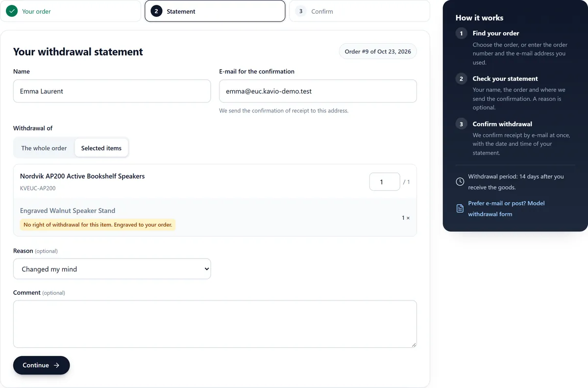Choose the Selected items option

(x=101, y=148)
